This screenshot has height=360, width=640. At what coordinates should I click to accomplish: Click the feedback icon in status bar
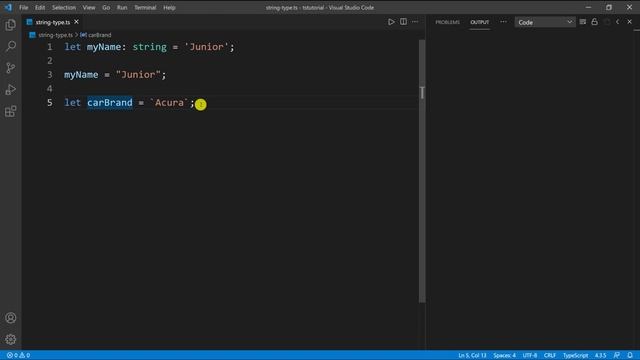click(616, 355)
